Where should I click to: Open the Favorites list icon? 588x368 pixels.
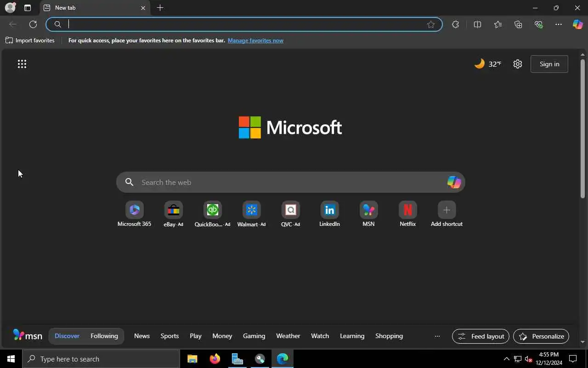pyautogui.click(x=498, y=24)
